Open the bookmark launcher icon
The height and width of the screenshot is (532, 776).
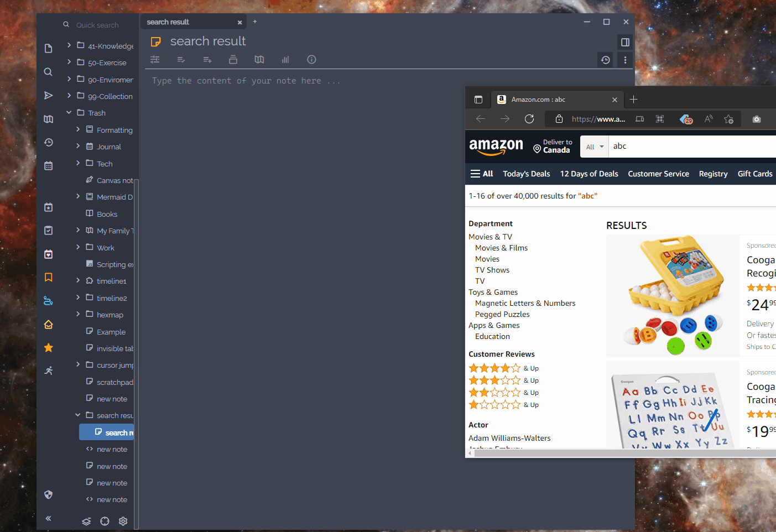pos(49,277)
